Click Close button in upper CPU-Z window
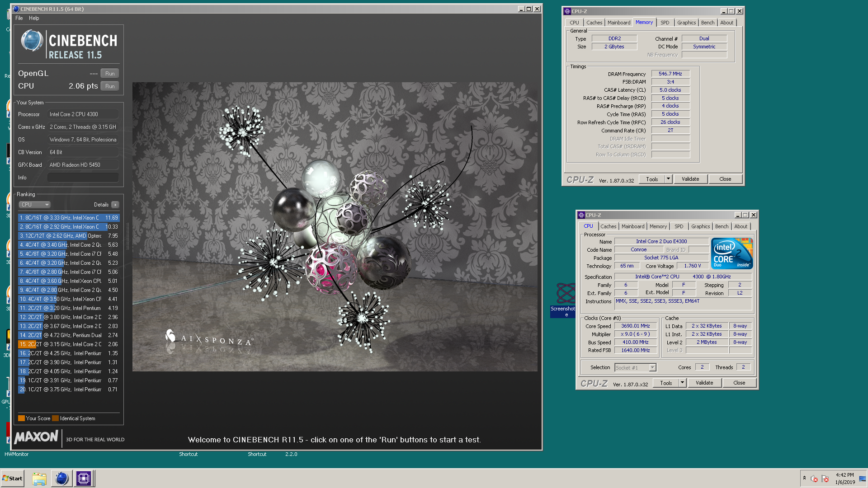 [725, 179]
